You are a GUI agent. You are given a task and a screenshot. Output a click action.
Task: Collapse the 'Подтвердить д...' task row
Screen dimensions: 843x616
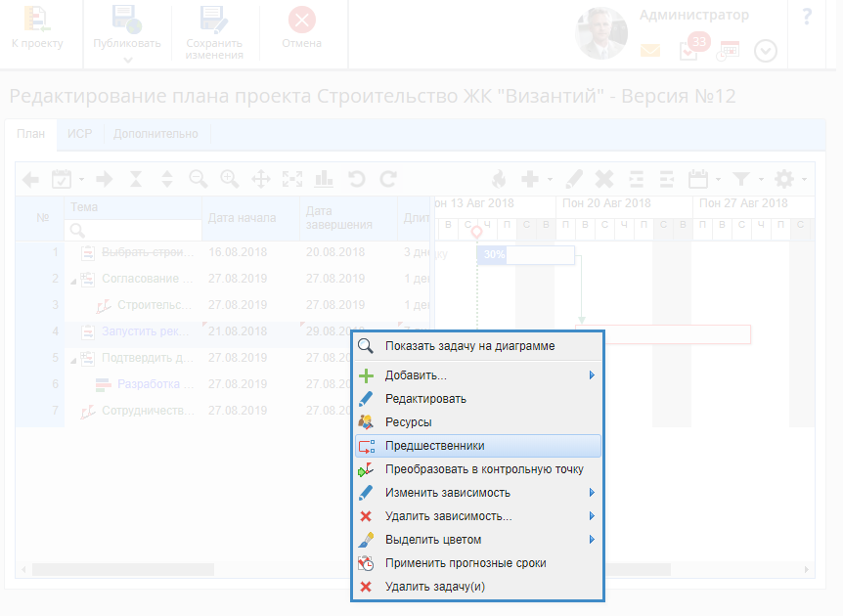73,360
